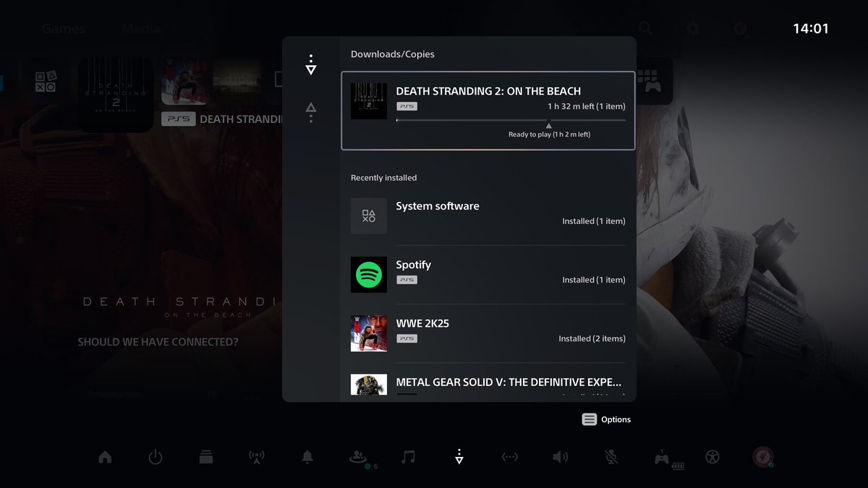Open the WWE 2K25 installed entry
Image resolution: width=868 pixels, height=488 pixels.
point(488,333)
